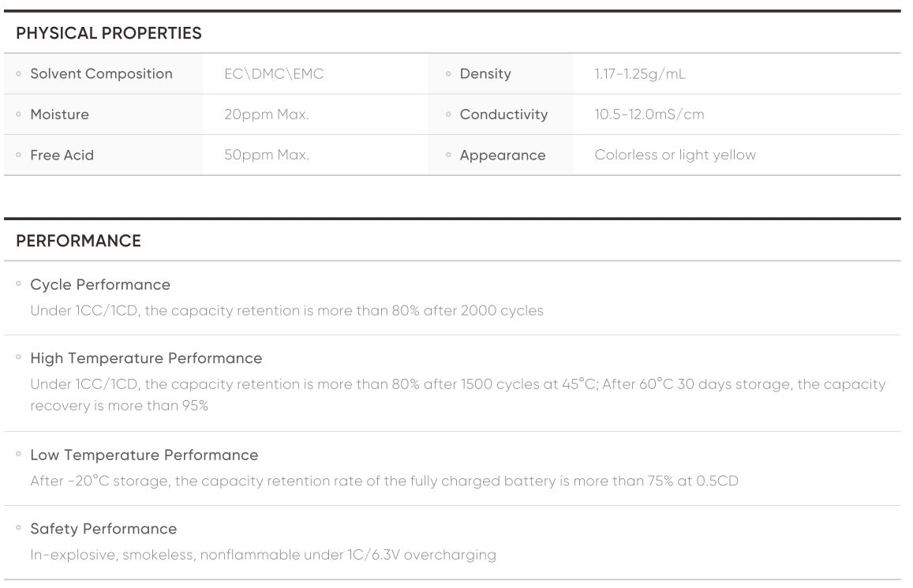The height and width of the screenshot is (588, 913).
Task: Select the Safety Performance heading
Action: [103, 528]
